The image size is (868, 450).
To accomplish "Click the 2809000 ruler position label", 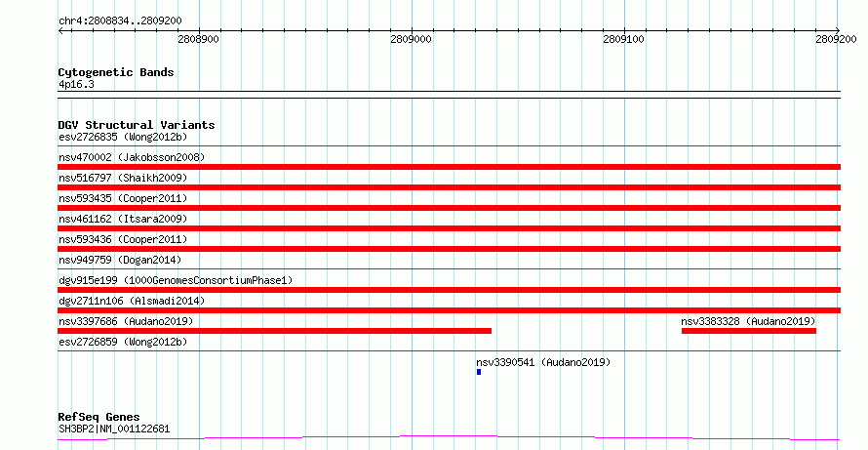I will [411, 39].
